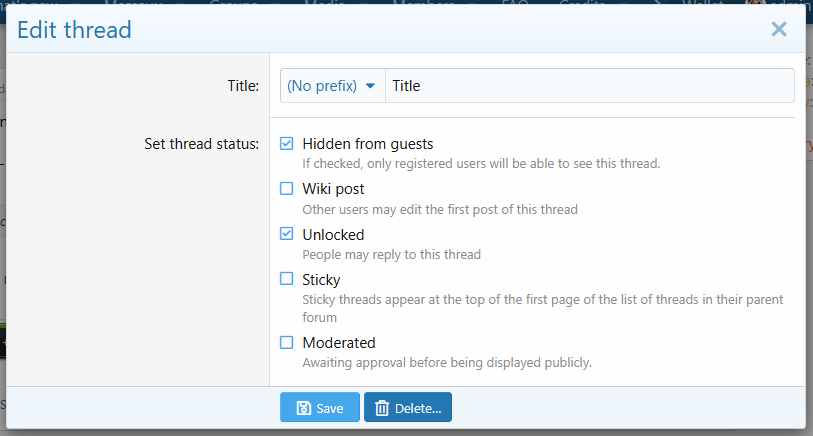
Task: Click the prefix dropdown caret arrow
Action: (x=370, y=86)
